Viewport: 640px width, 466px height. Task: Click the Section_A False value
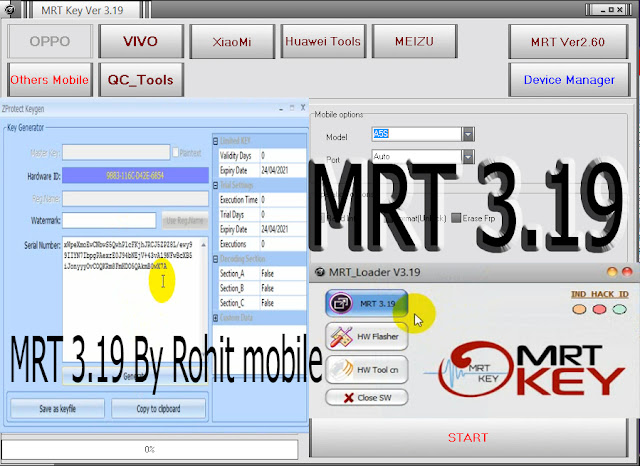click(x=283, y=273)
